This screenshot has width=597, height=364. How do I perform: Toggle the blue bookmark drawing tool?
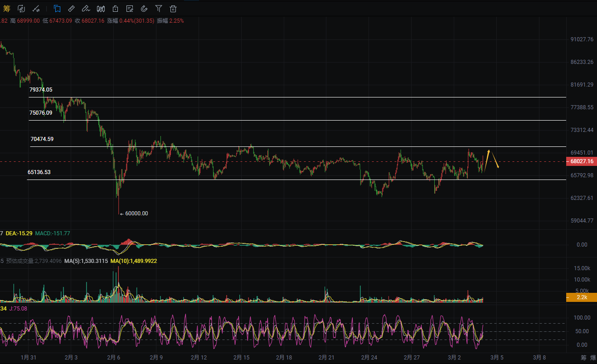coord(57,8)
